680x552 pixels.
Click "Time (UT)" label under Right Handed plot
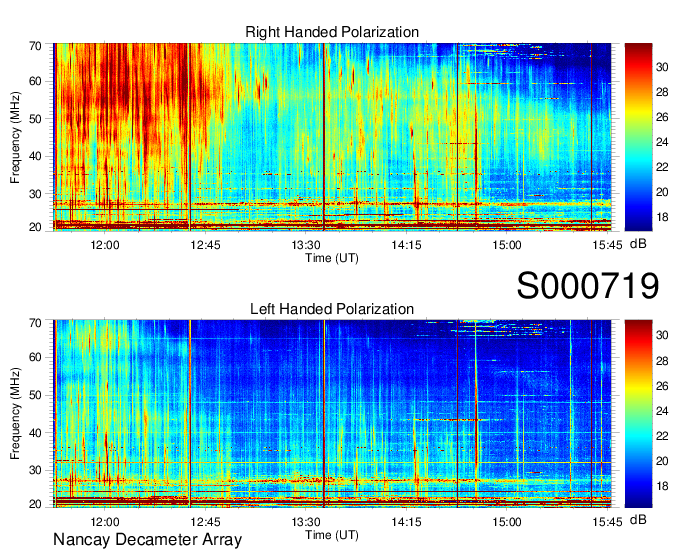point(332,258)
